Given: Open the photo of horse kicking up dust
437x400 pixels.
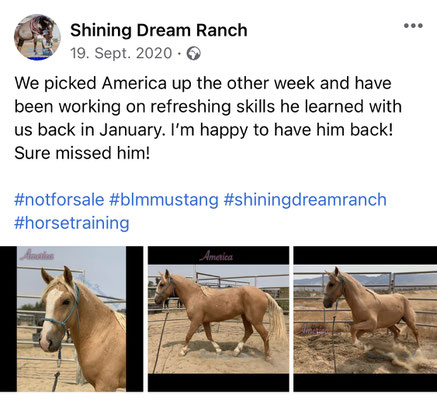Looking at the screenshot, I should (x=365, y=319).
